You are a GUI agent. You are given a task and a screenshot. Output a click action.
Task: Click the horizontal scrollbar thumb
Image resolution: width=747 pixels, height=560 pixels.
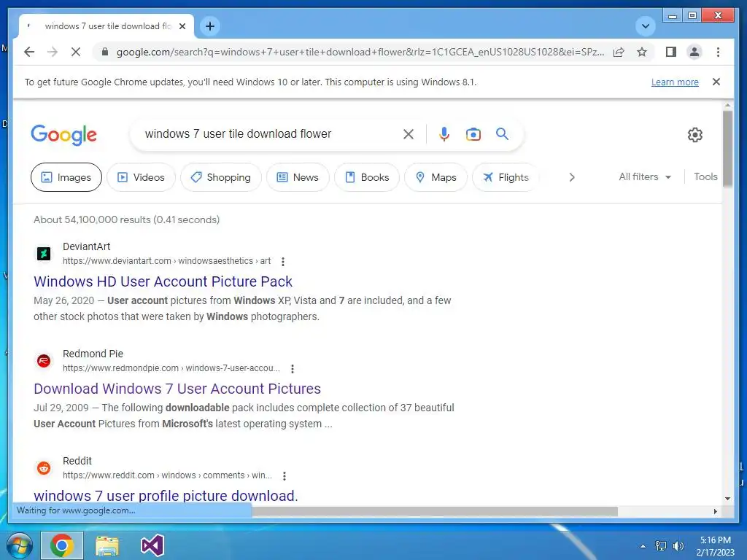435,511
